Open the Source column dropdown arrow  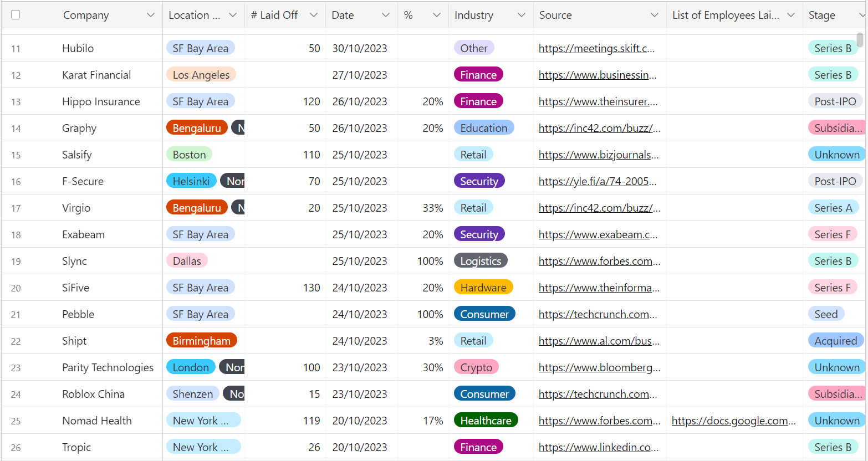click(655, 15)
